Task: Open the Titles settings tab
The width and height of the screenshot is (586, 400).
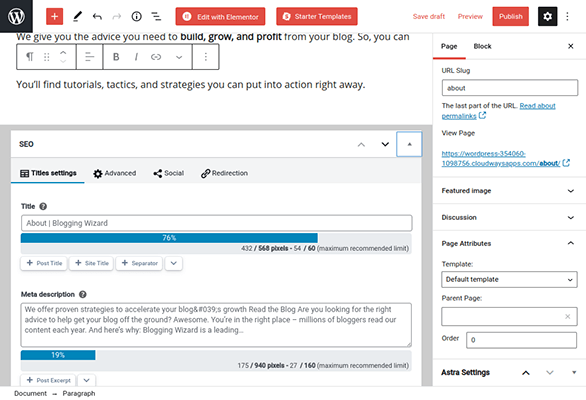Action: (x=48, y=173)
